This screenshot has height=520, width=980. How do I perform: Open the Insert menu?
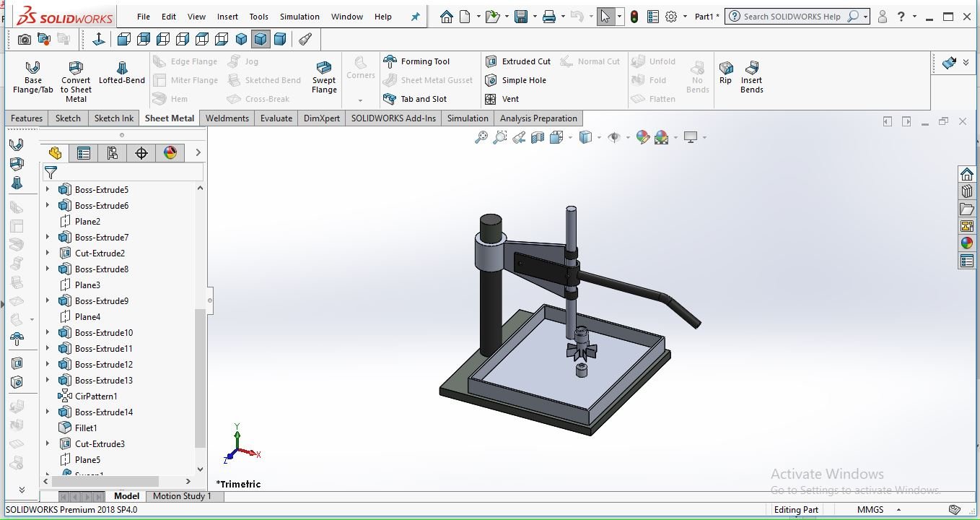click(x=227, y=16)
